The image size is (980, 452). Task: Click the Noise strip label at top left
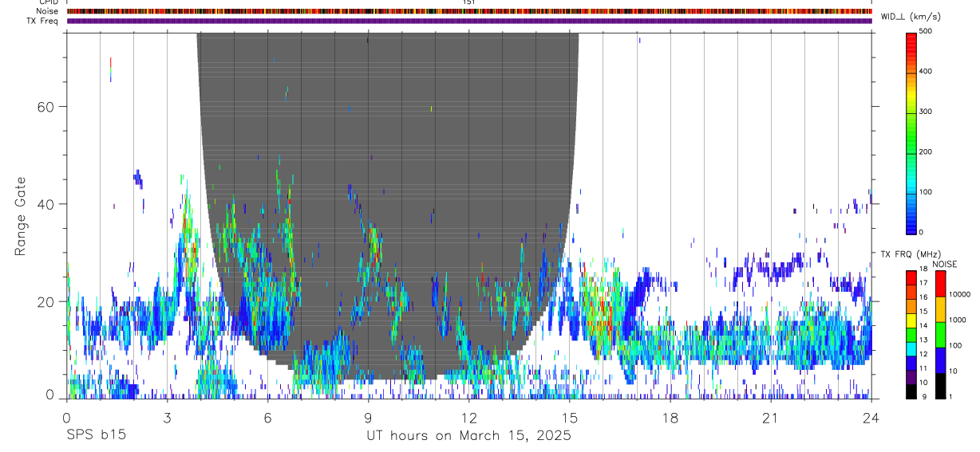(x=48, y=11)
